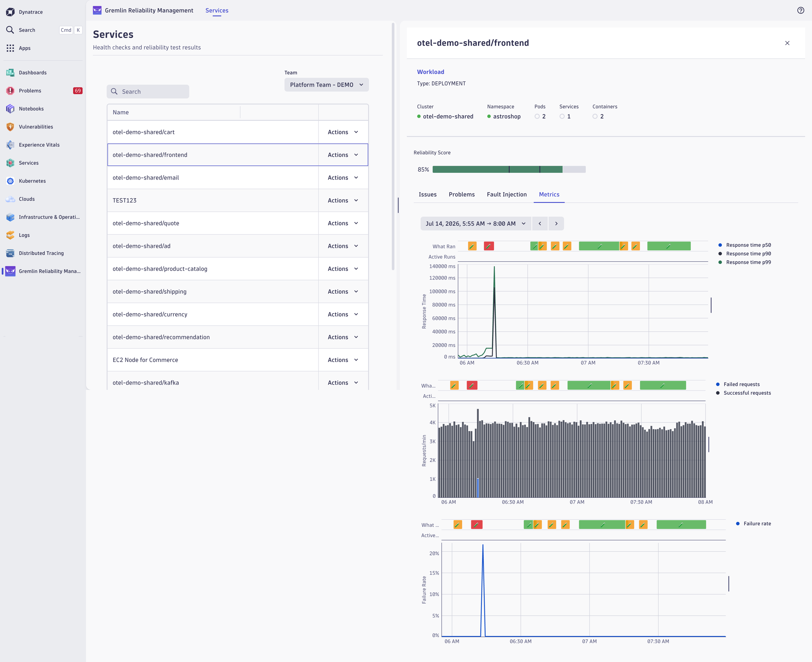The image size is (812, 662).
Task: Open the help question mark icon
Action: coord(801,10)
